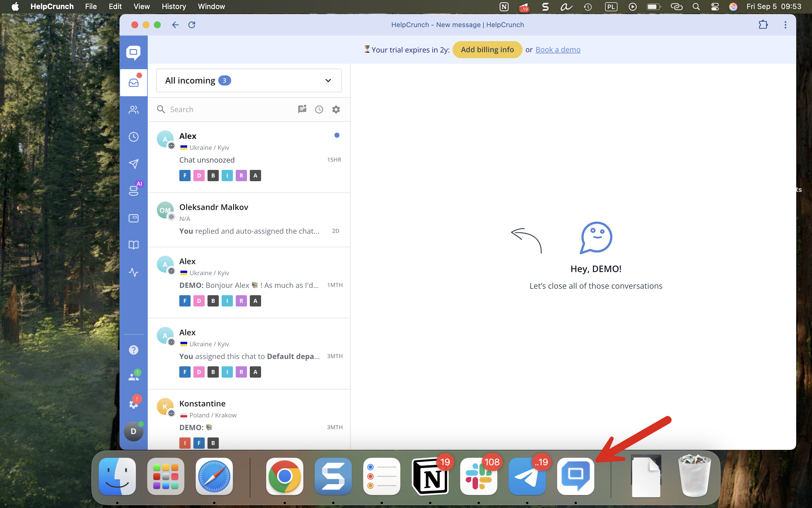Open Telegram from the Dock
The height and width of the screenshot is (508, 812).
pyautogui.click(x=527, y=476)
